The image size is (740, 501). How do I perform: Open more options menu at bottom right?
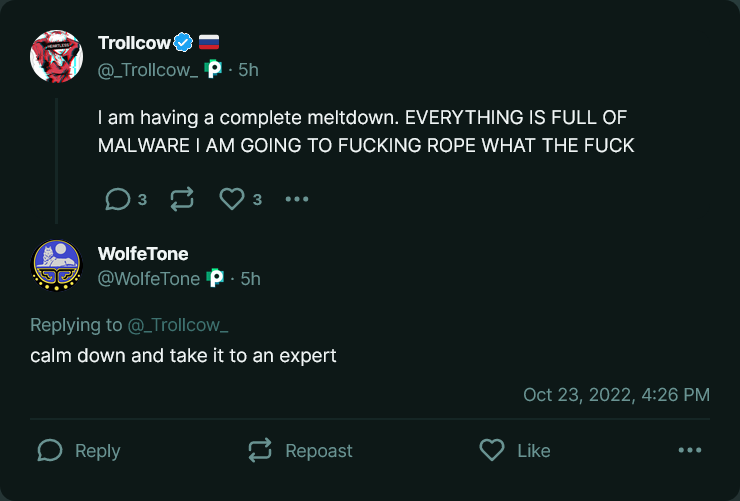click(x=690, y=451)
